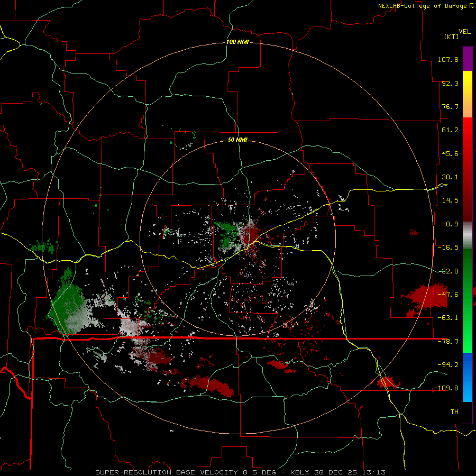Click the -109.8 scale value
The height and width of the screenshot is (476, 476).
[446, 388]
